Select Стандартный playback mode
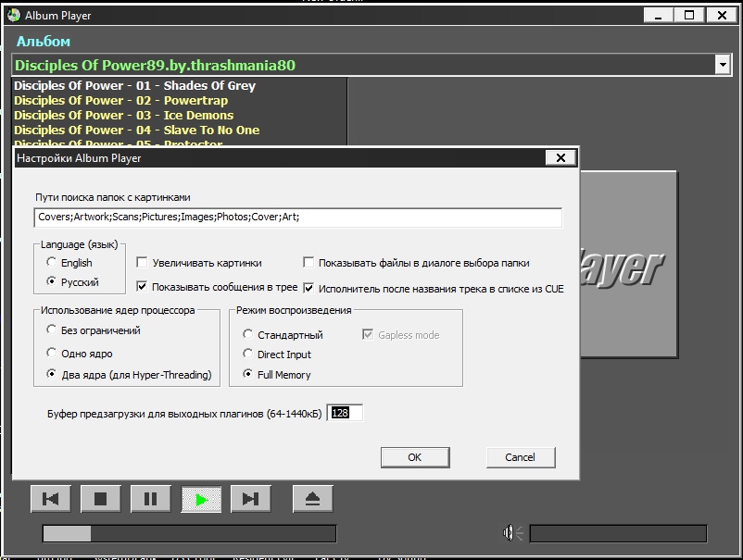743x560 pixels. (x=248, y=334)
